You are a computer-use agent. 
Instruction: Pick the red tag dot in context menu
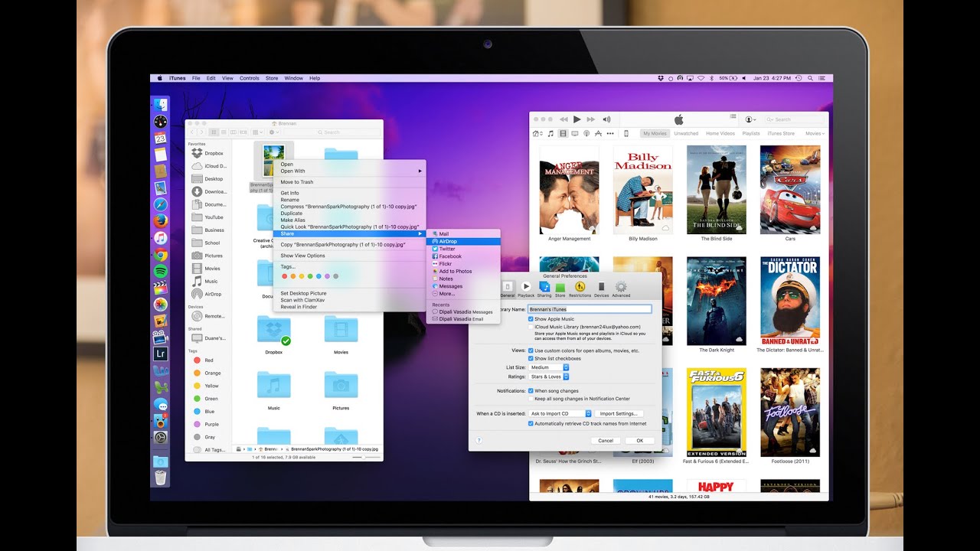click(285, 276)
